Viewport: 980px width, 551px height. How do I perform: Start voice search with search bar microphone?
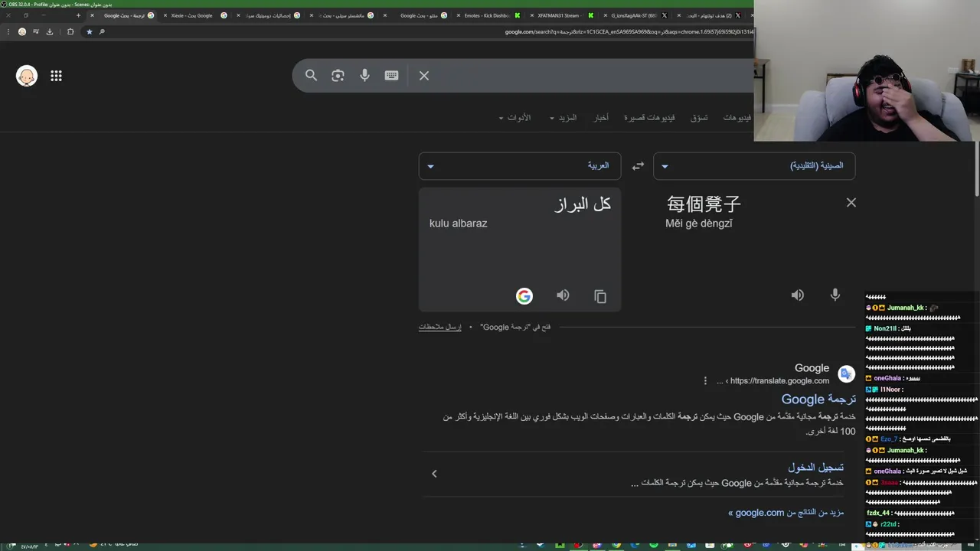coord(364,75)
